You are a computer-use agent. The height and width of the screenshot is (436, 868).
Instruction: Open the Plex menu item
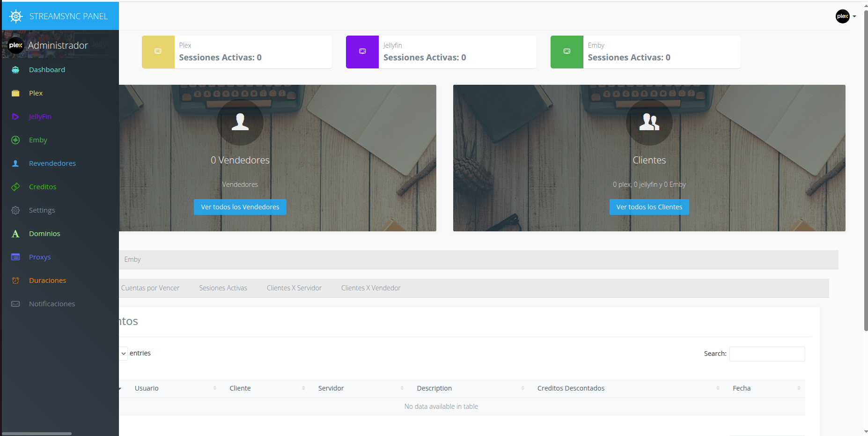click(x=36, y=93)
